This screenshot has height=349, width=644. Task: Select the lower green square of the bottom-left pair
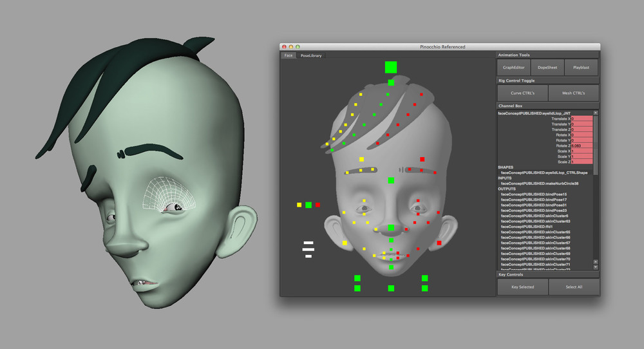pyautogui.click(x=357, y=288)
